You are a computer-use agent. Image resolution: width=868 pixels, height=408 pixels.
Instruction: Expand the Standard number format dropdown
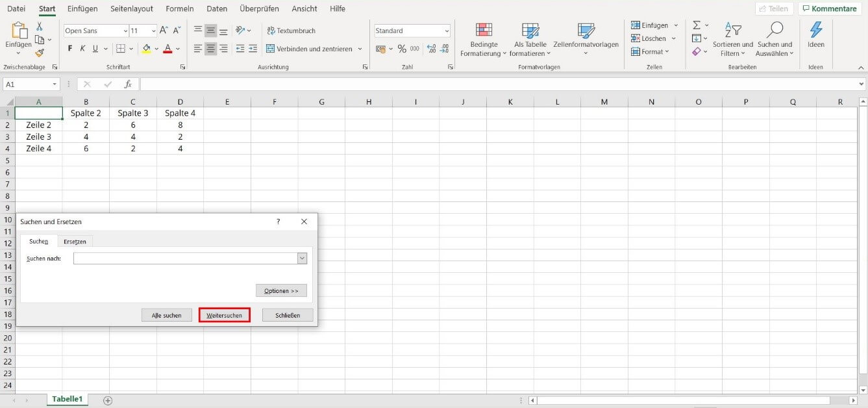(x=447, y=31)
